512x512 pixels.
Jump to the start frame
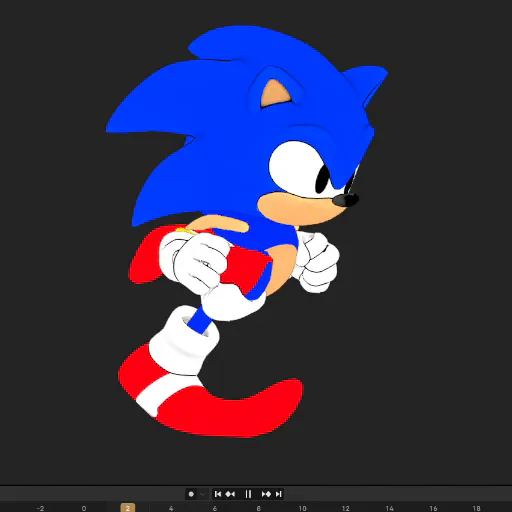point(218,494)
